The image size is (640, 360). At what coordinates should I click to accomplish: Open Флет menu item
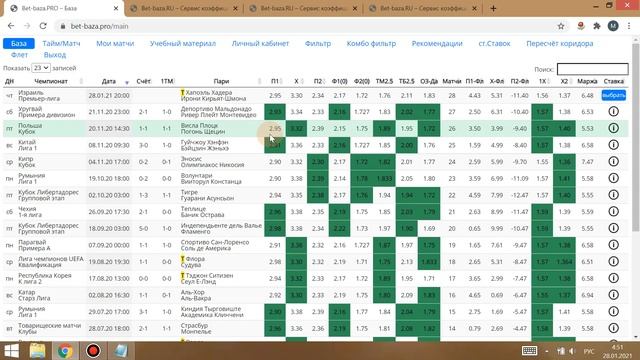point(20,55)
